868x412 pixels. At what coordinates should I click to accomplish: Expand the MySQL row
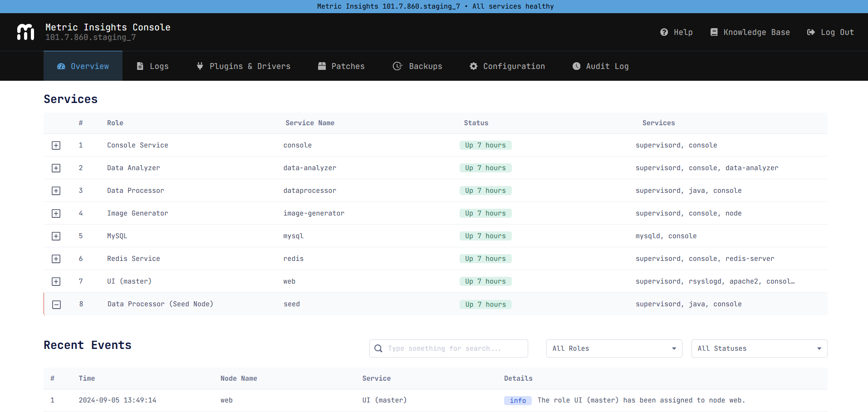click(56, 236)
